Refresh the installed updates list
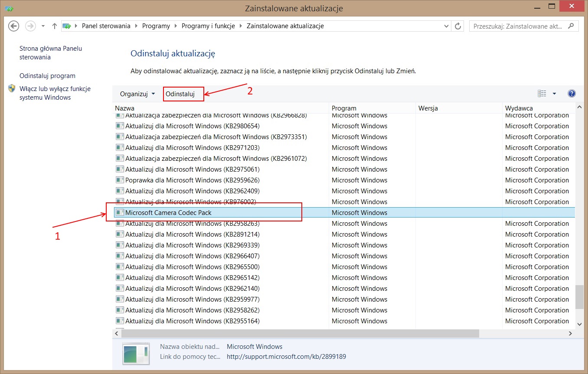 coord(458,26)
